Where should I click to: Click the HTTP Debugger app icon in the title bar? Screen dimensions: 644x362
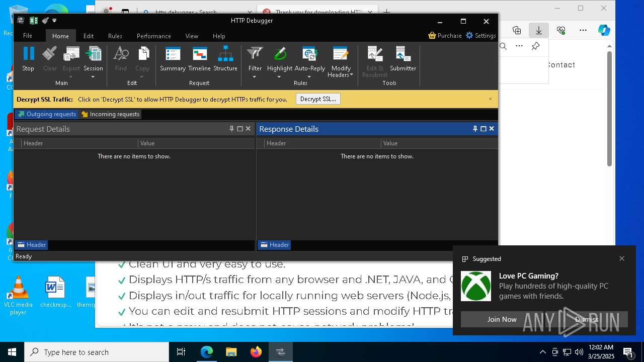[21, 21]
